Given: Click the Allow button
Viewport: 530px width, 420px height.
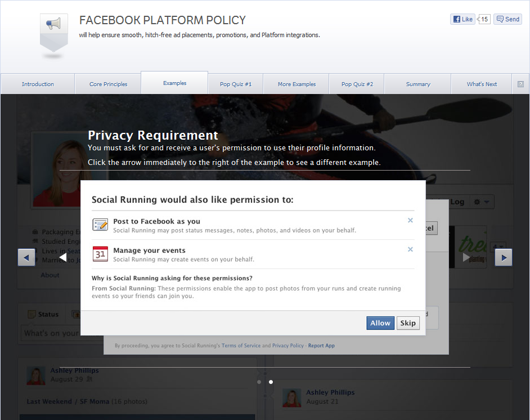Looking at the screenshot, I should click(x=380, y=323).
